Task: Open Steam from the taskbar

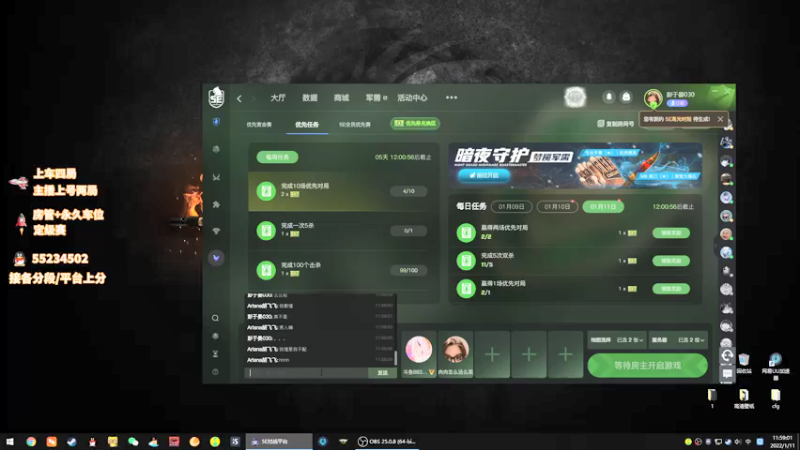Action: point(72,441)
